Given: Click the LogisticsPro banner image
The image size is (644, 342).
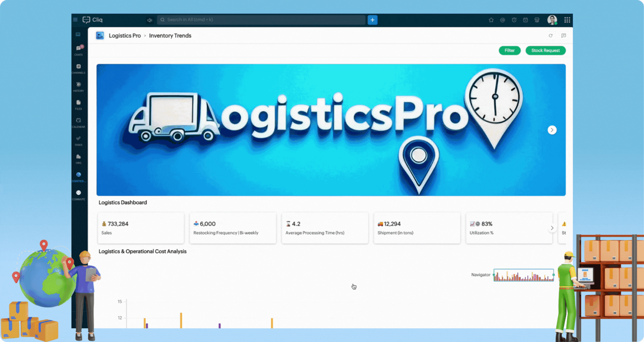Looking at the screenshot, I should (x=331, y=130).
